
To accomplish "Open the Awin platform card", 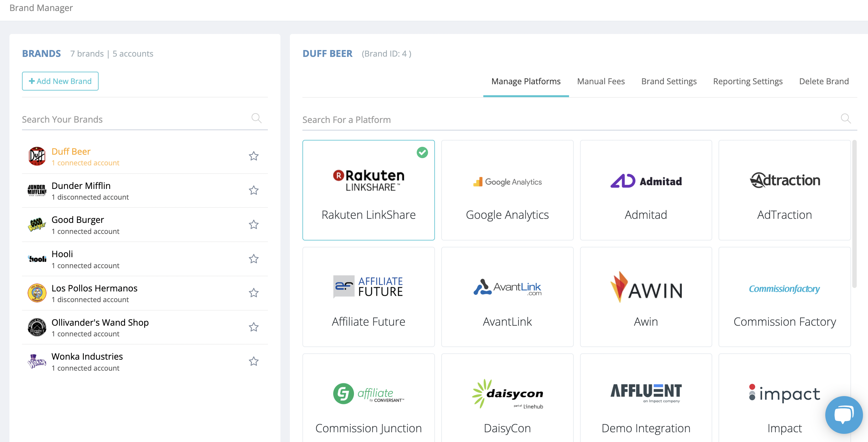I will point(646,297).
